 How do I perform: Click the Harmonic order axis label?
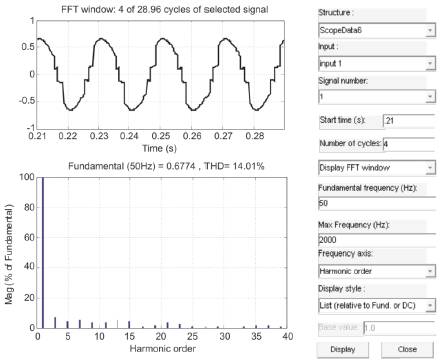(162, 349)
